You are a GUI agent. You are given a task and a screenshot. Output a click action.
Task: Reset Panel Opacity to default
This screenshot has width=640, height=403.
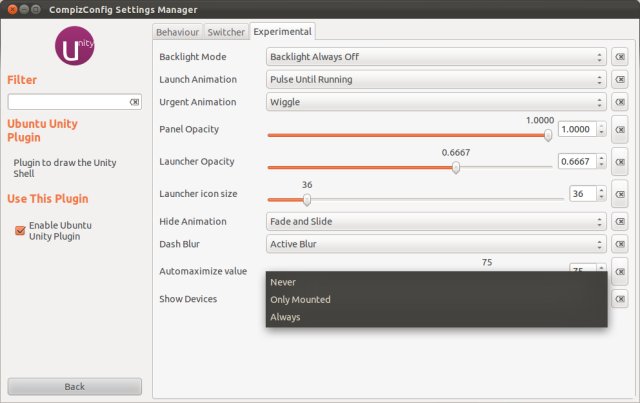tap(620, 129)
